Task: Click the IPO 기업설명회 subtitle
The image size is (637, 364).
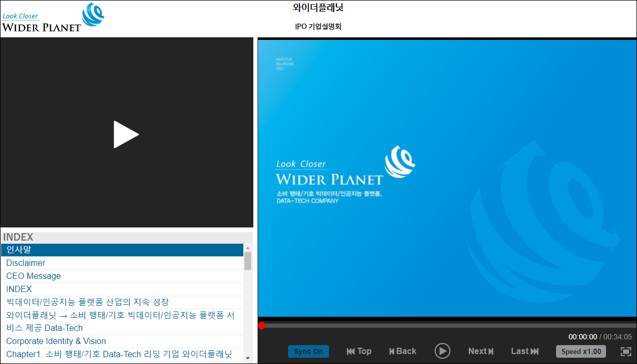Action: [318, 26]
